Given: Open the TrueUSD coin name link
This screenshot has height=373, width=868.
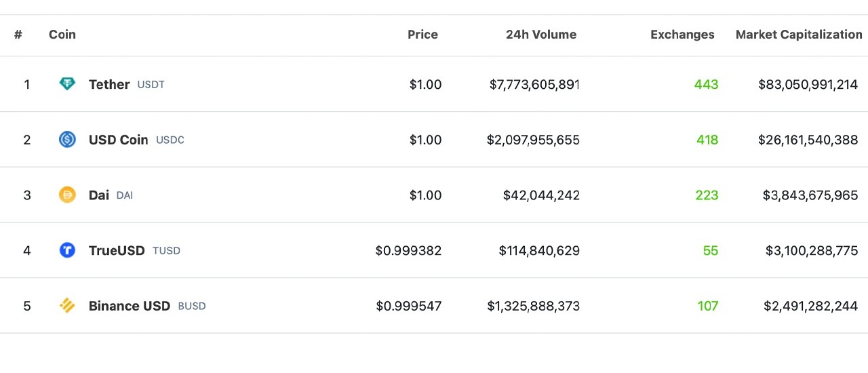Looking at the screenshot, I should coord(117,250).
